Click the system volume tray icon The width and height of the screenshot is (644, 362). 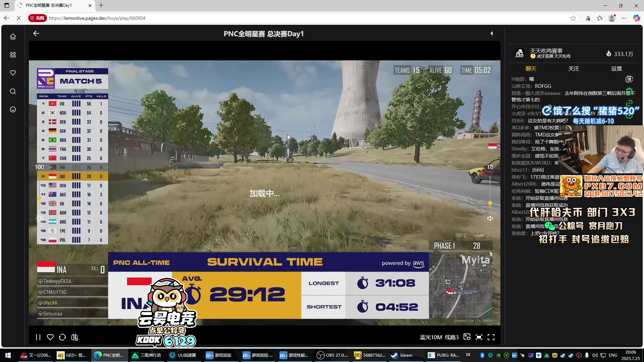point(595,355)
